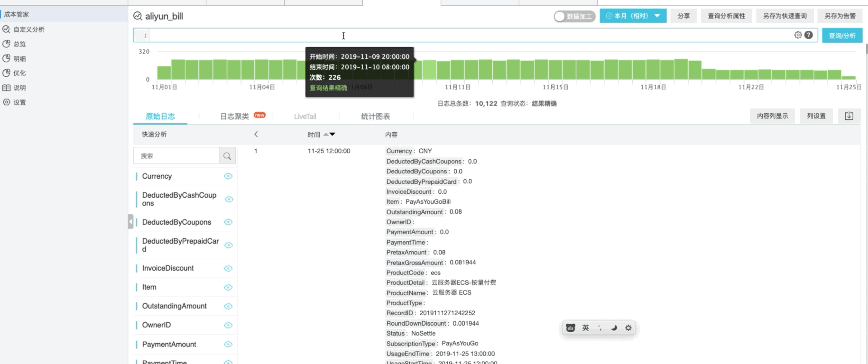Toggle OwnerID field visibility eye
Viewport: 868px width, 364px height.
(228, 325)
